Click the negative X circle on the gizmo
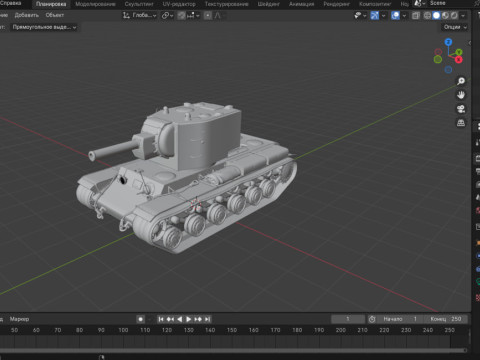Screen dimensions: 480x360 [x=438, y=52]
